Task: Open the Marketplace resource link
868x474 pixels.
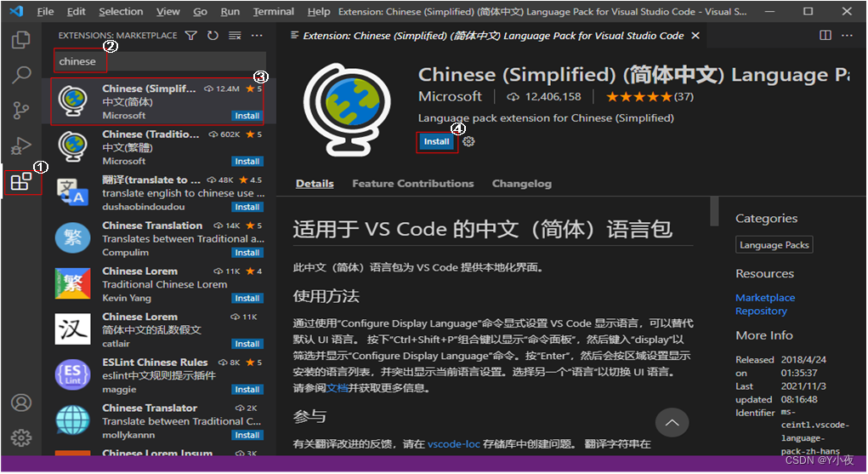Action: click(765, 298)
